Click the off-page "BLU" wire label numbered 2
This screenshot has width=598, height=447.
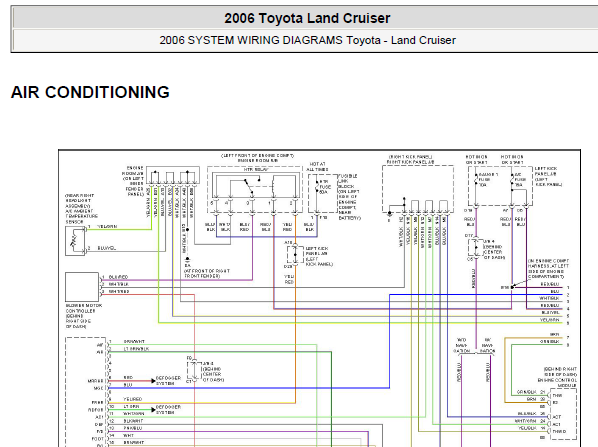point(555,291)
